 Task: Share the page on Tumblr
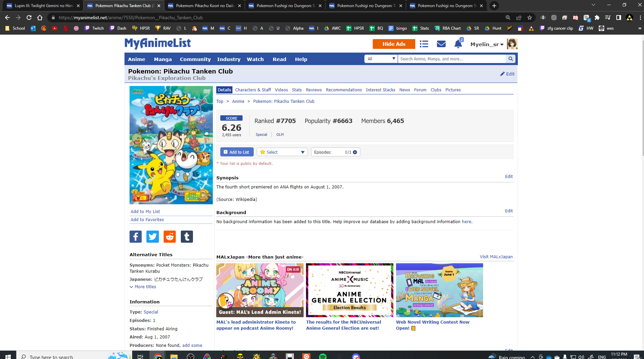187,237
